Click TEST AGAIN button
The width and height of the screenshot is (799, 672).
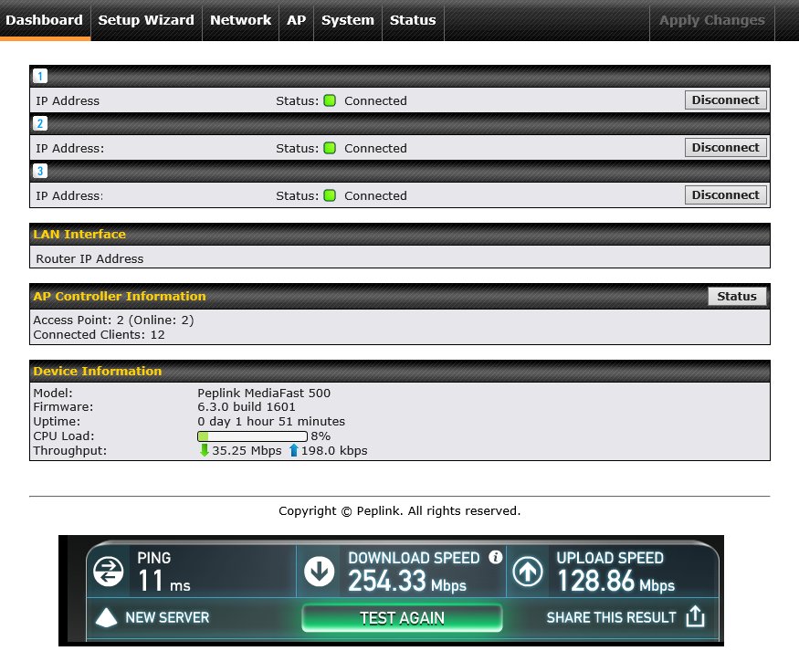(402, 618)
